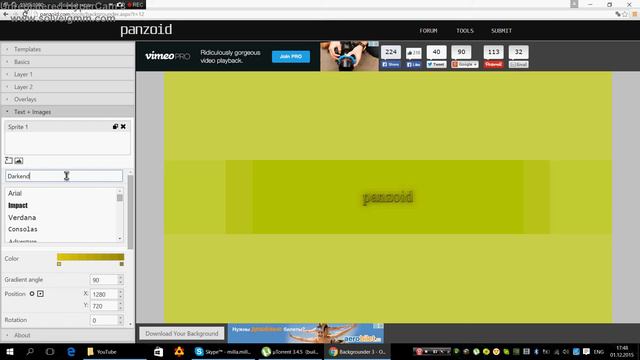Expand the About section
This screenshot has height=360, width=640.
click(x=67, y=335)
